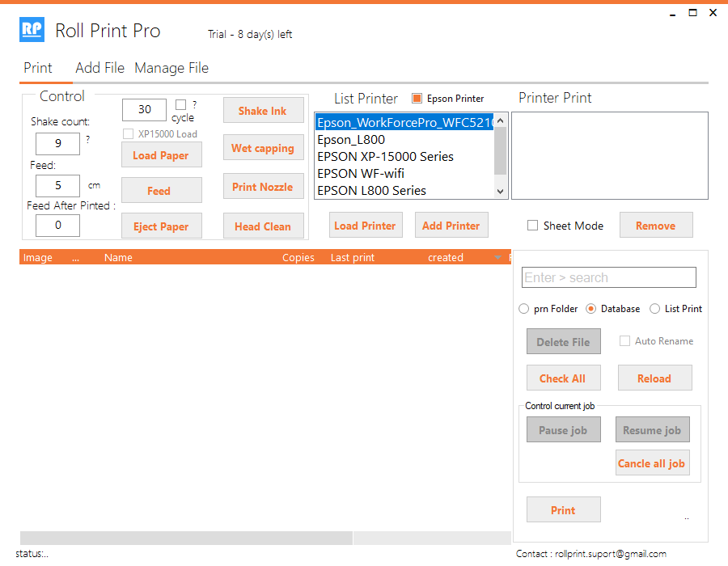Run Print Nozzle check
This screenshot has width=728, height=566.
263,187
